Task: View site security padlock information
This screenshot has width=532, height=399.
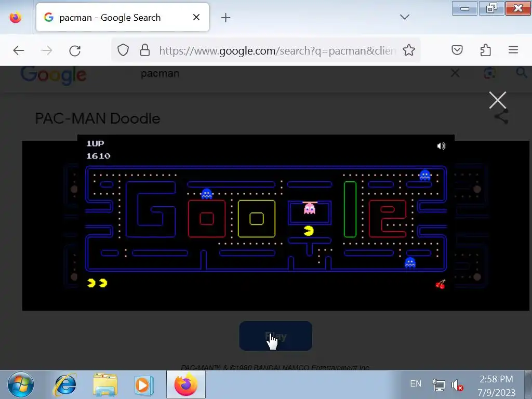Action: (x=145, y=50)
